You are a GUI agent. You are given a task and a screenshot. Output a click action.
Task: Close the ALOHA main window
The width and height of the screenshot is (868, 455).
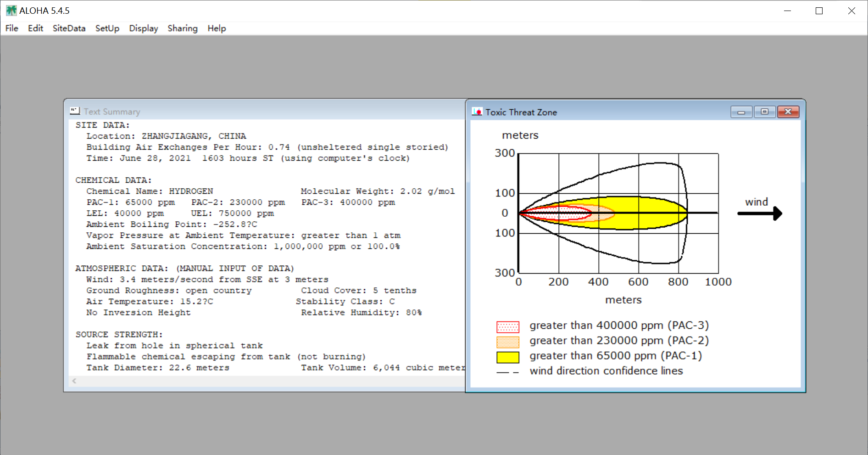(851, 11)
